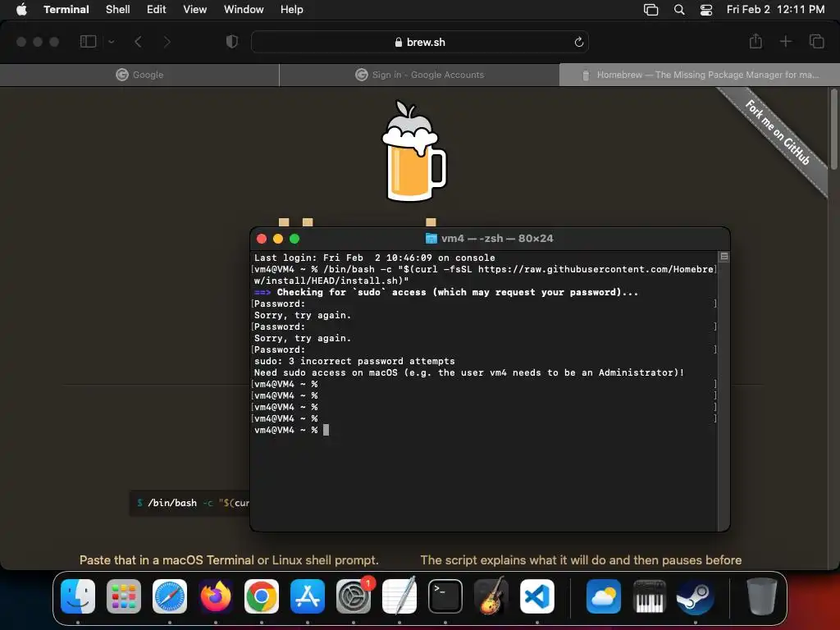Open the Terminal app menu
Image resolution: width=840 pixels, height=630 pixels.
66,9
